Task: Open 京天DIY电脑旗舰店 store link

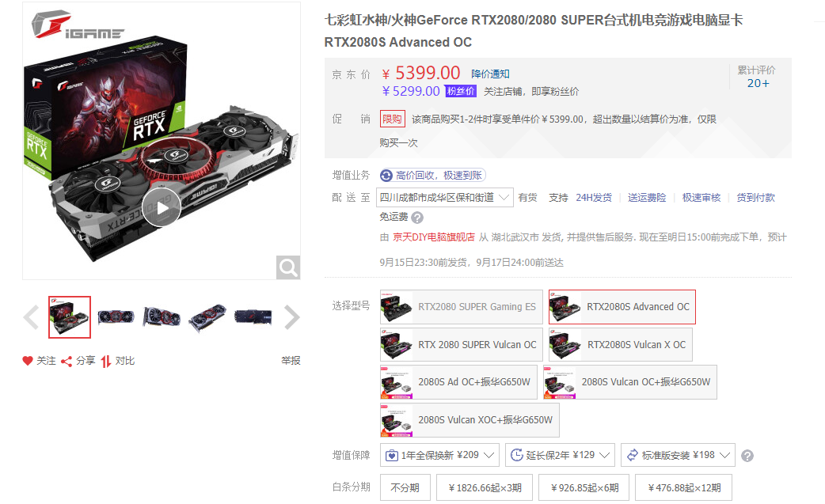Action: click(x=434, y=237)
